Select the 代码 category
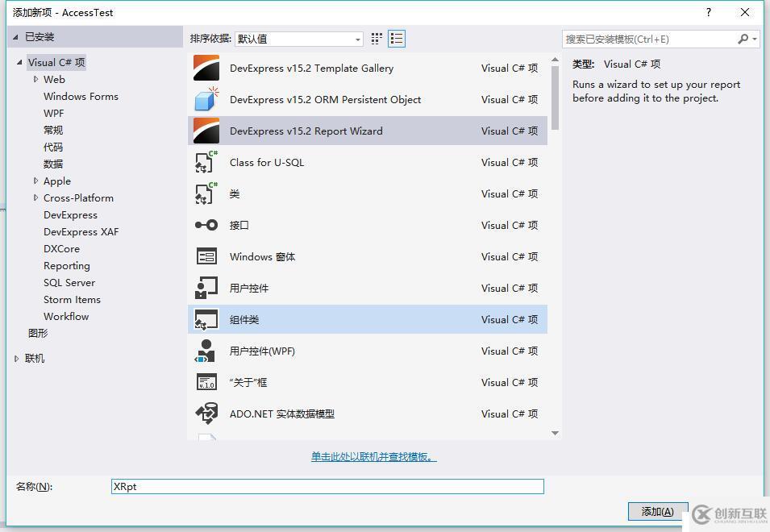 53,147
